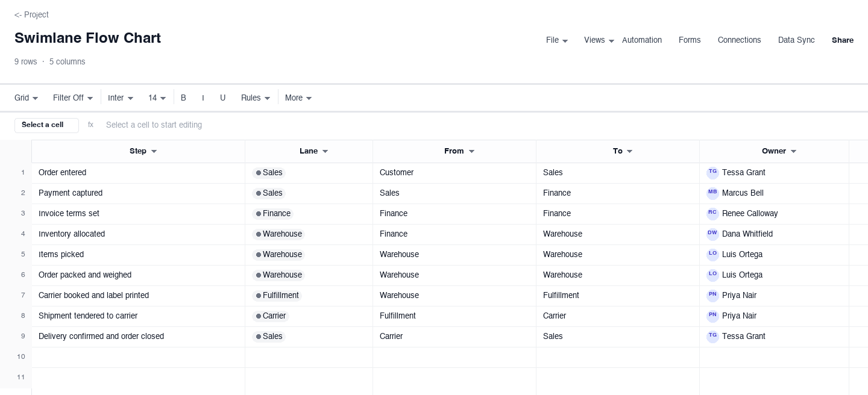The height and width of the screenshot is (395, 868).
Task: Click Finance lane tag in Invoice terms row
Action: pos(273,214)
